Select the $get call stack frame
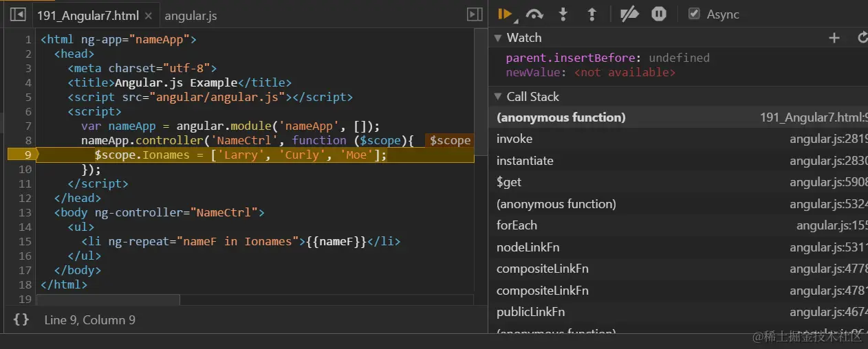The height and width of the screenshot is (349, 868). tap(678, 182)
